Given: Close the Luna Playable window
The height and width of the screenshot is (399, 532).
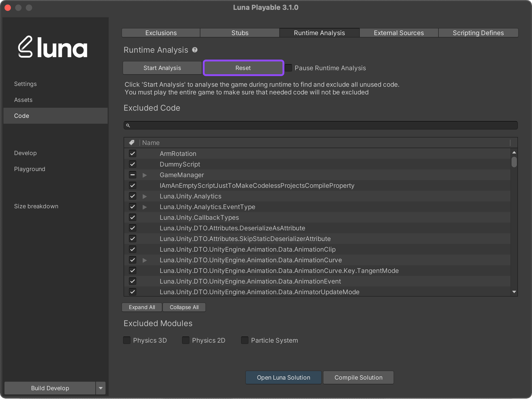Looking at the screenshot, I should pyautogui.click(x=8, y=8).
